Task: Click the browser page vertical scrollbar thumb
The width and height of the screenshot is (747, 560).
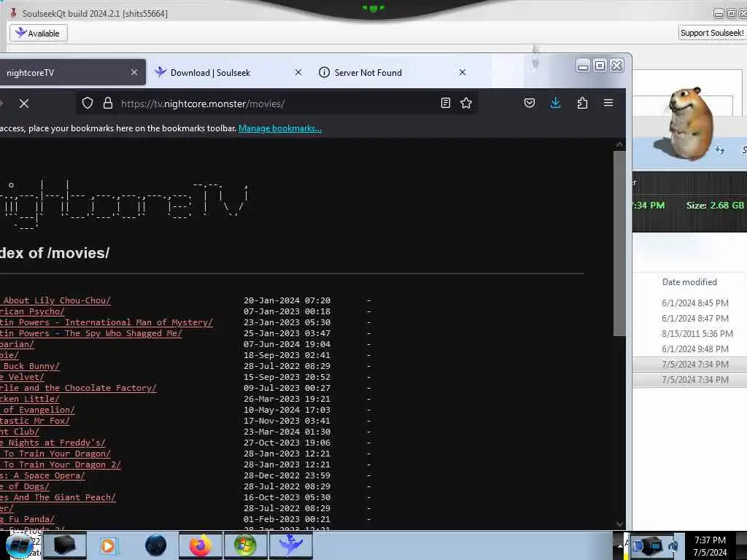Action: click(619, 244)
